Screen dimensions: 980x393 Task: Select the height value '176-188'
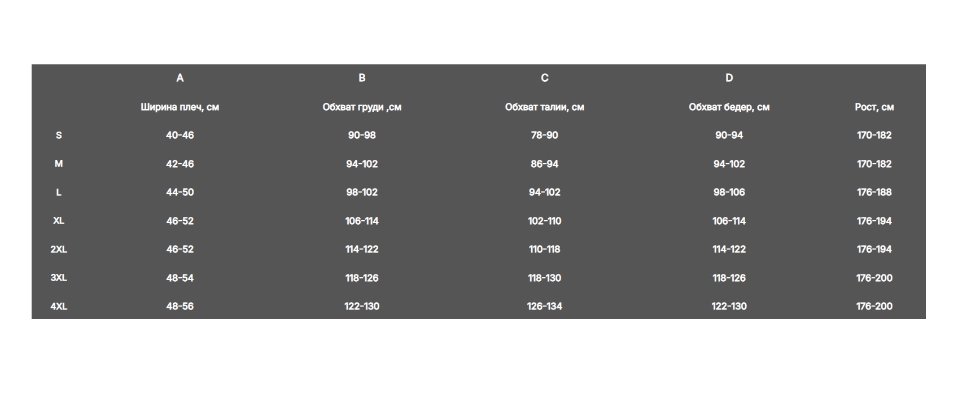pos(874,193)
